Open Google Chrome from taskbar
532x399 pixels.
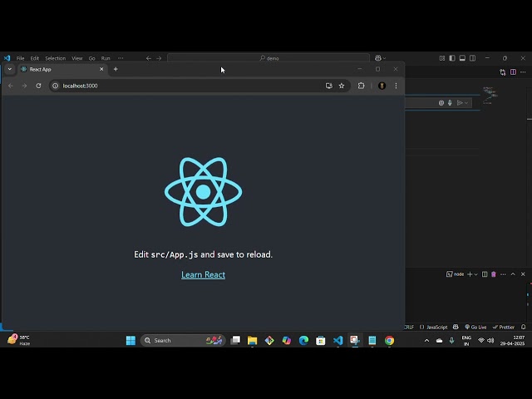point(390,340)
